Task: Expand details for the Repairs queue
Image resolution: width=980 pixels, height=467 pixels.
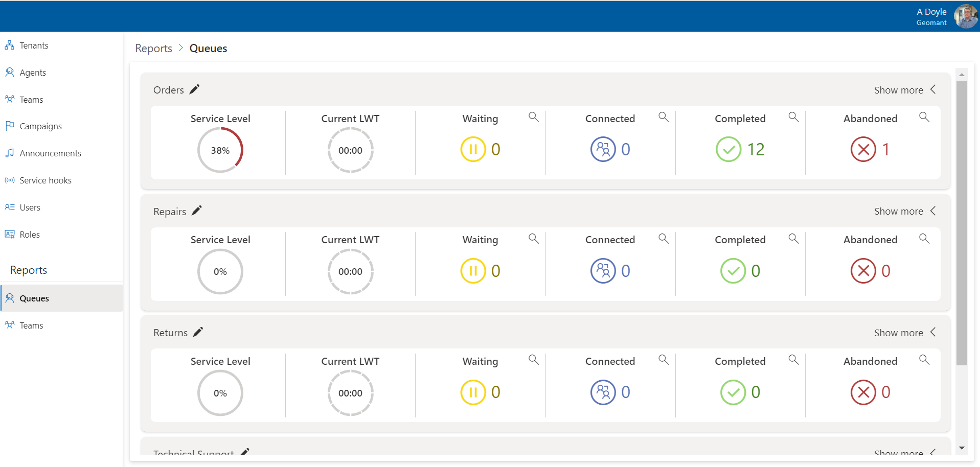Action: click(905, 211)
